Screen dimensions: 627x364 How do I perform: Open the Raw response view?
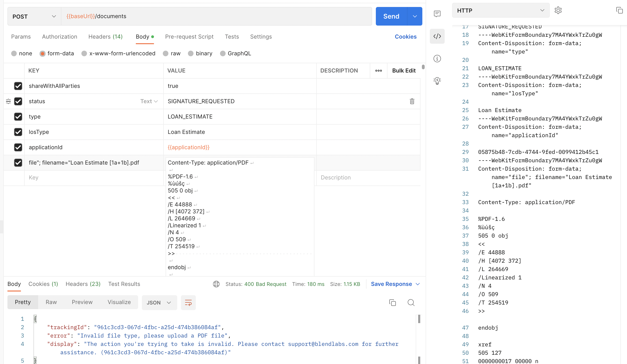tap(51, 302)
